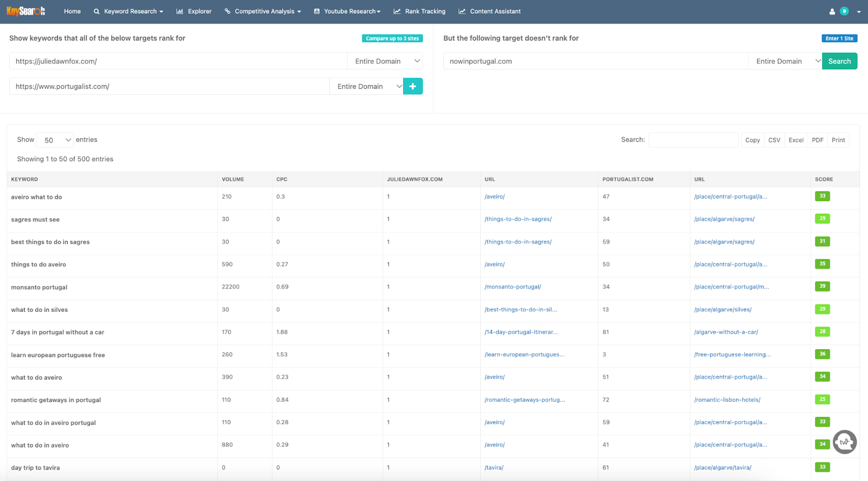Open the /tavira/ link
This screenshot has width=868, height=481.
pos(494,467)
